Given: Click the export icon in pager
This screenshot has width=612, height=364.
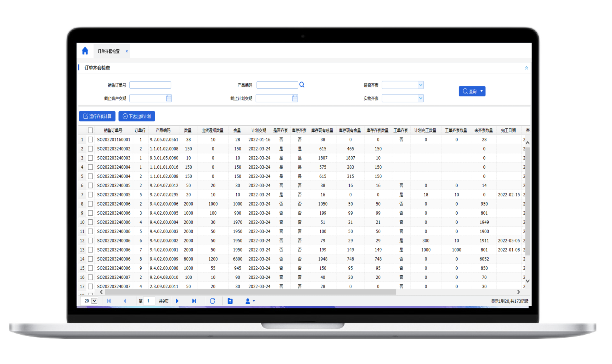Looking at the screenshot, I should coord(230,301).
